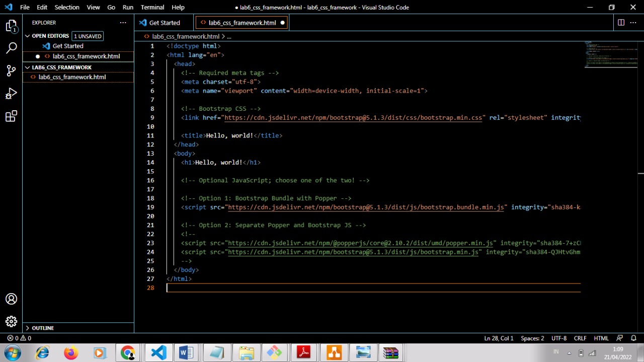Change end of line sequence CRLF

[x=580, y=338]
